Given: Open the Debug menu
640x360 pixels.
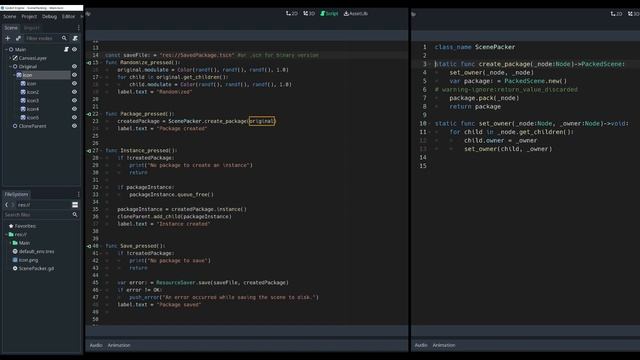Looking at the screenshot, I should [x=49, y=17].
